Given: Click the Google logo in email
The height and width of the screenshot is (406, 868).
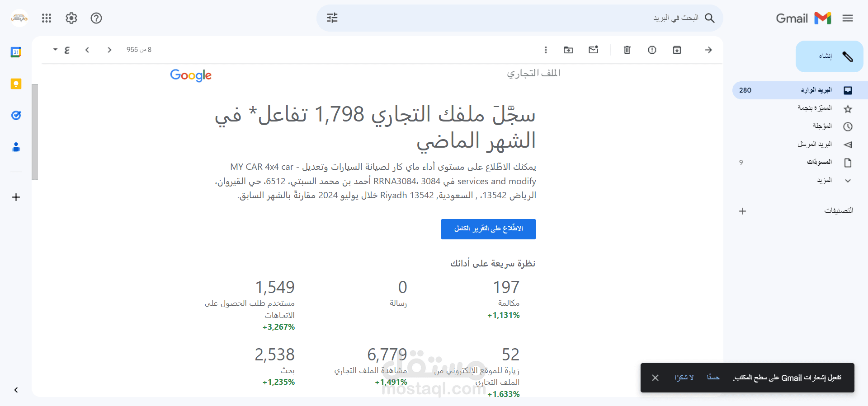Looking at the screenshot, I should pos(191,75).
